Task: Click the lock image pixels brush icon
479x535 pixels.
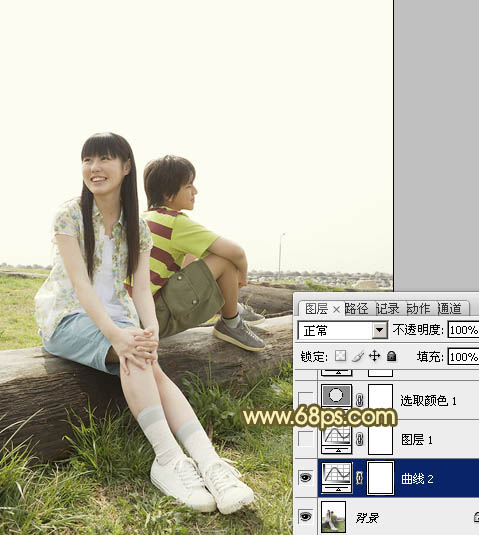Action: (x=357, y=356)
